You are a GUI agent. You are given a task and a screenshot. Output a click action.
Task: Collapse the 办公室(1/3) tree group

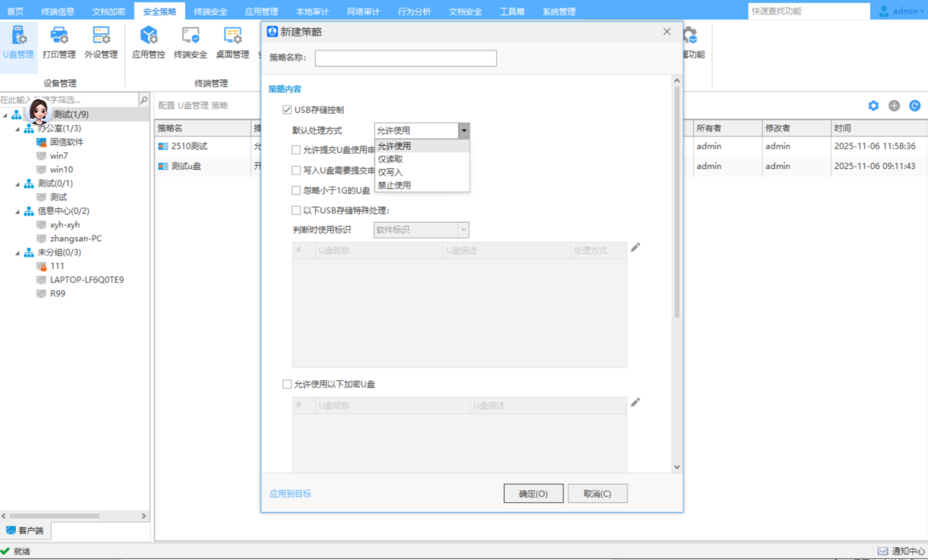17,128
